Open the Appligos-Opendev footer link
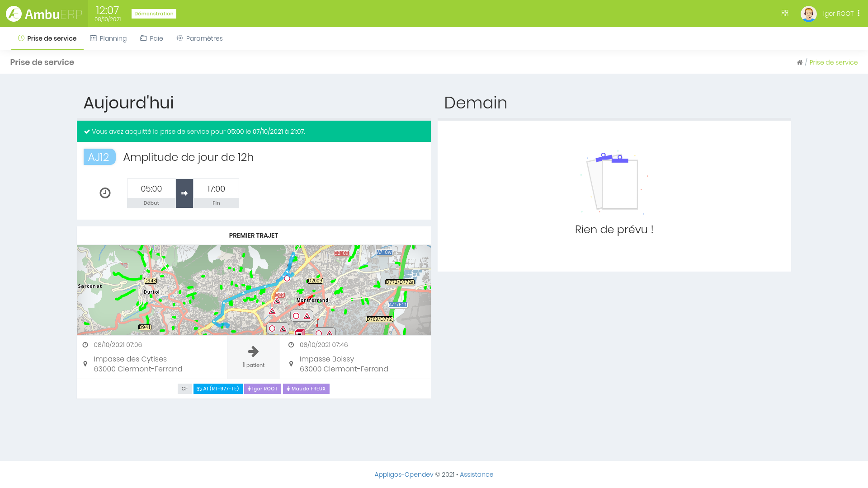 tap(404, 474)
